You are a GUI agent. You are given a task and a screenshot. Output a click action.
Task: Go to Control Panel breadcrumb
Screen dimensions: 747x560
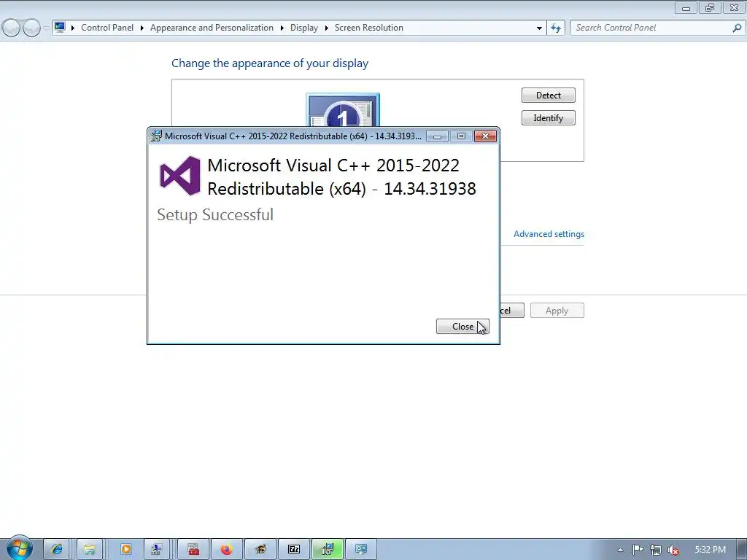click(x=107, y=28)
